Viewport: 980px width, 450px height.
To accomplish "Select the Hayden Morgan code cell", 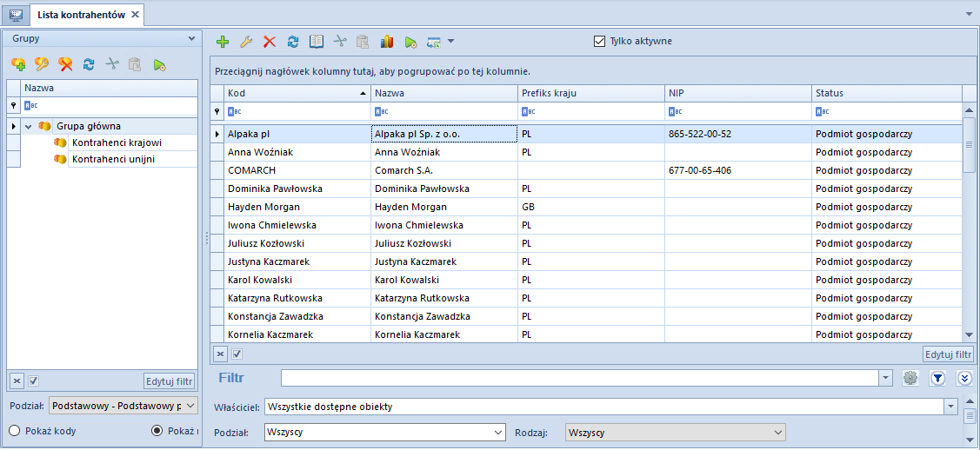I will point(297,207).
